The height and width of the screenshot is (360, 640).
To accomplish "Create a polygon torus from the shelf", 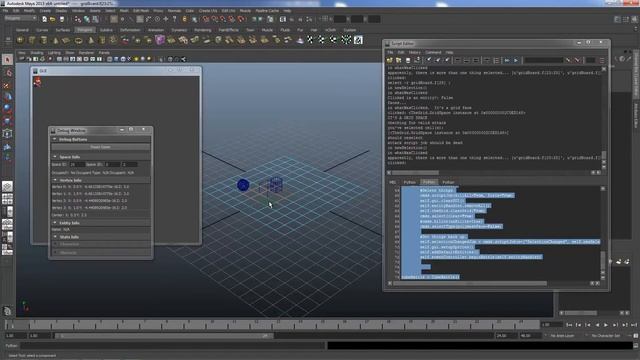I will 79,40.
